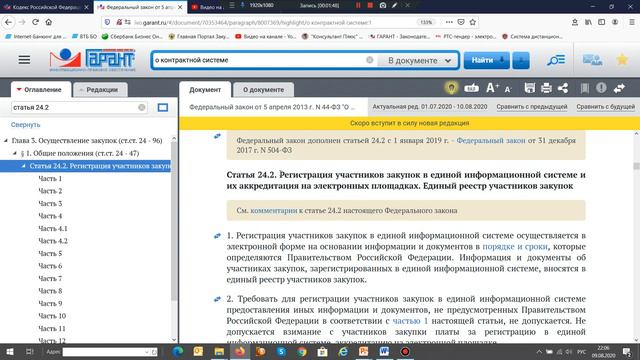
Task: Switch to the 'Оглавление' tab
Action: (x=41, y=89)
